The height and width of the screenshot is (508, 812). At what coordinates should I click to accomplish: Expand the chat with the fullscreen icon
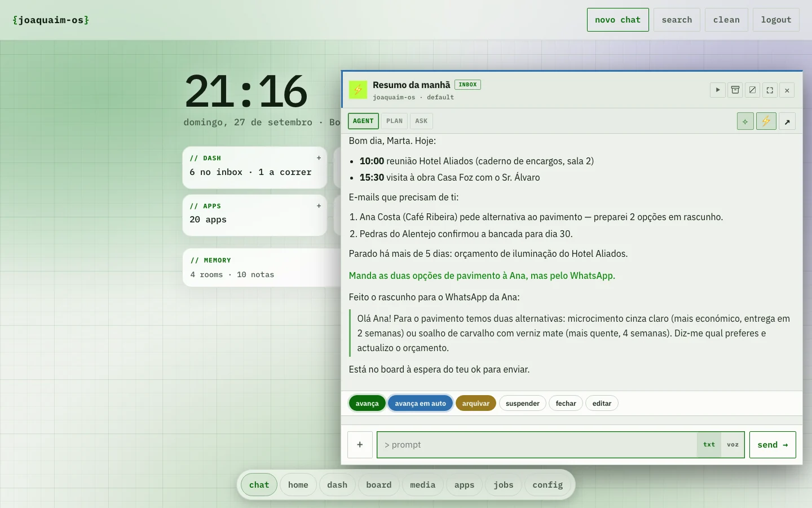[770, 90]
